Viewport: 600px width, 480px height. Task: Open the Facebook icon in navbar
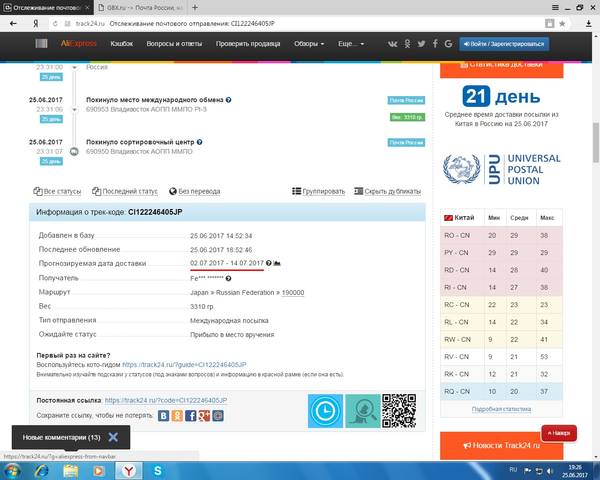(x=435, y=44)
